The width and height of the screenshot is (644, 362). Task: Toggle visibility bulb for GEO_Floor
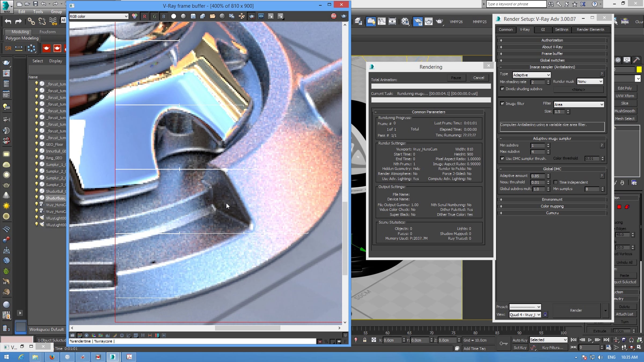point(36,144)
